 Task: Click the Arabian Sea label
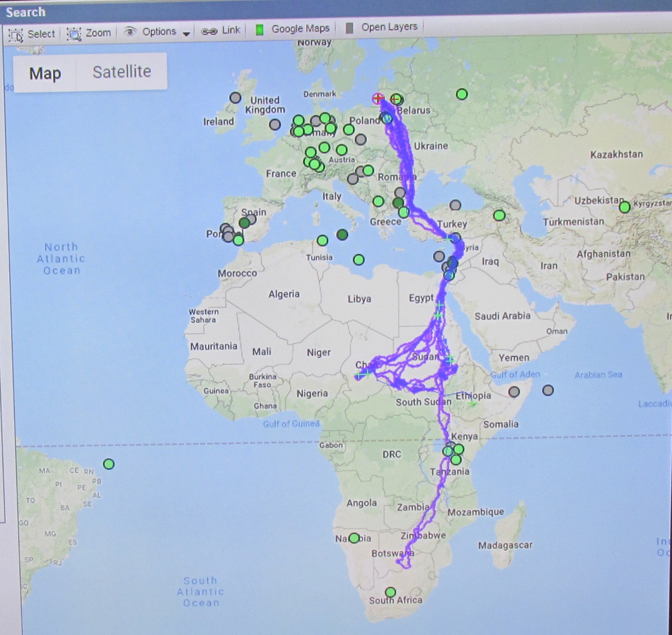(x=598, y=374)
